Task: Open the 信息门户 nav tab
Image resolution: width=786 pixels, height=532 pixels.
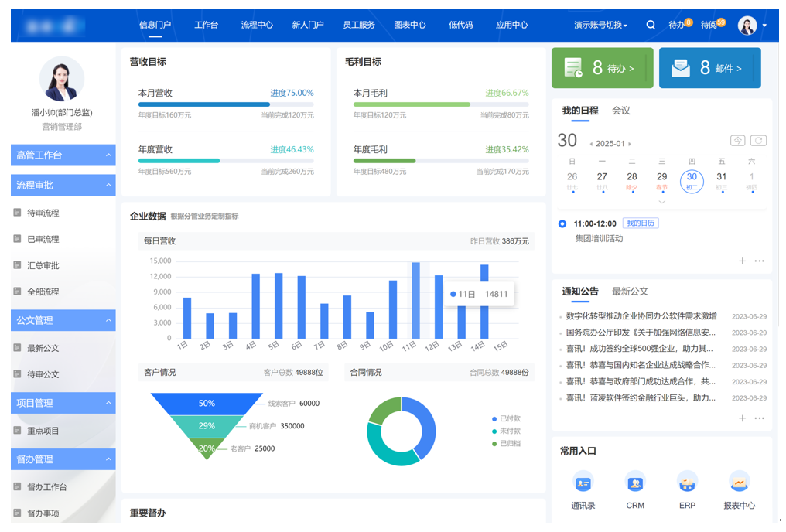Action: [155, 25]
